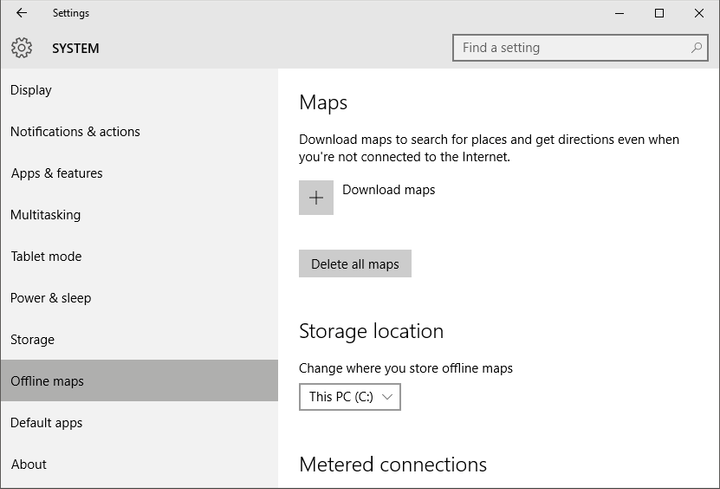The height and width of the screenshot is (489, 720).
Task: Select Multitasking category
Action: (x=139, y=215)
